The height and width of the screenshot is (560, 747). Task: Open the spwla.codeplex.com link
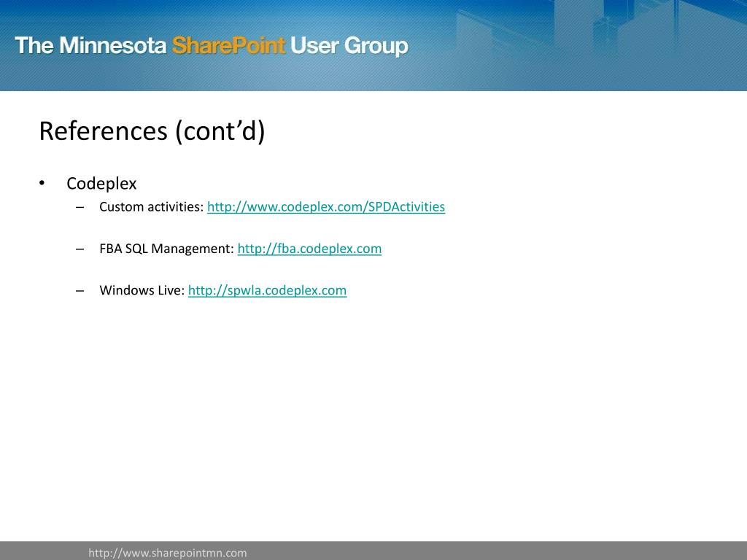click(267, 290)
